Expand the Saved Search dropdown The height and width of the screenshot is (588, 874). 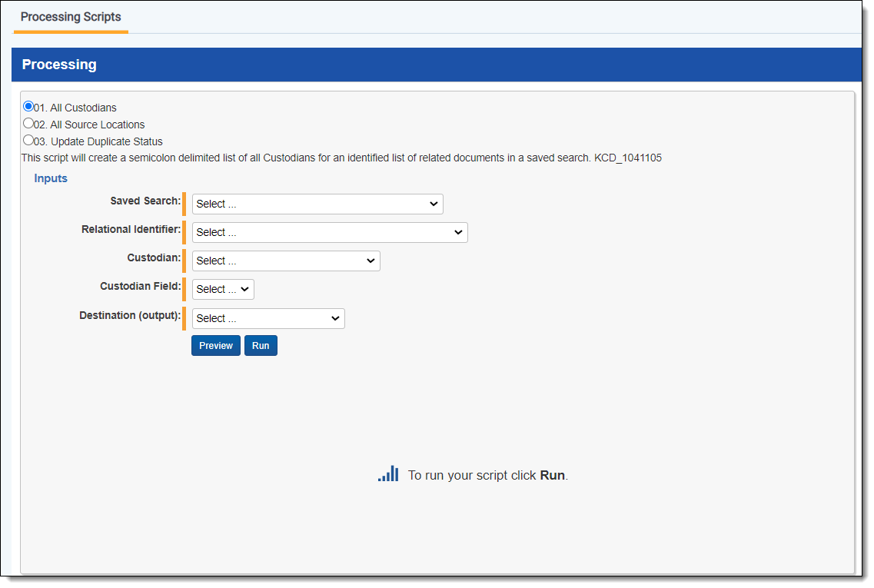(x=317, y=204)
